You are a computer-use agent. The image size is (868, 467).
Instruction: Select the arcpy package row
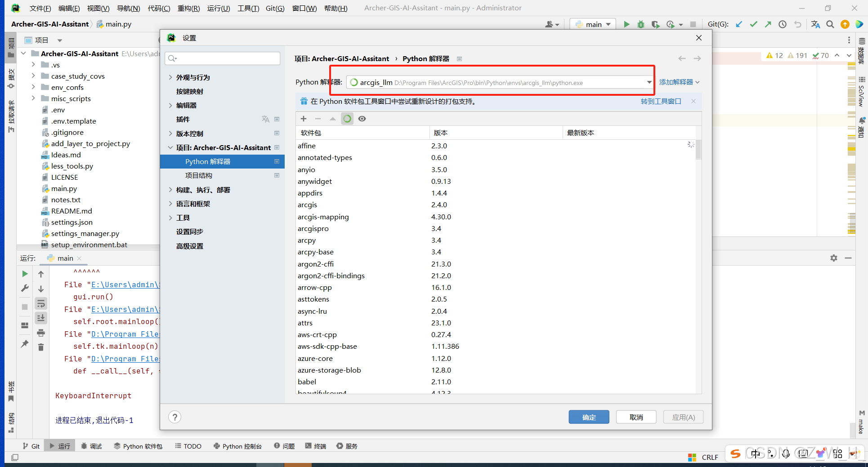tap(495, 240)
